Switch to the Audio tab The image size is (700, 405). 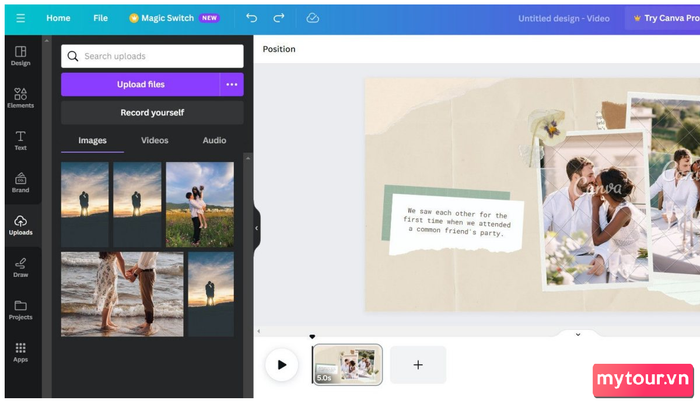pyautogui.click(x=214, y=140)
